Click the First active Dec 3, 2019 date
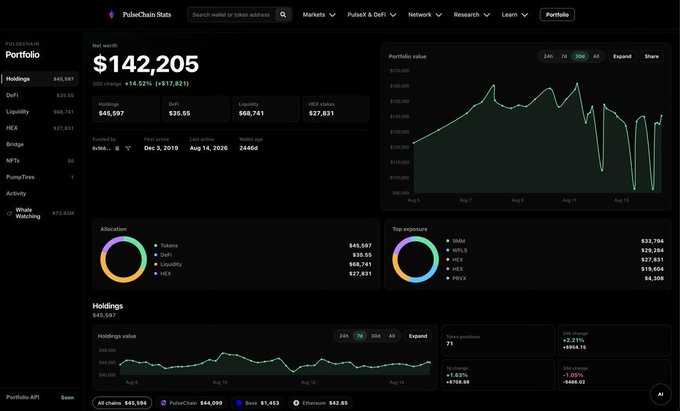The width and height of the screenshot is (680, 411). (161, 148)
